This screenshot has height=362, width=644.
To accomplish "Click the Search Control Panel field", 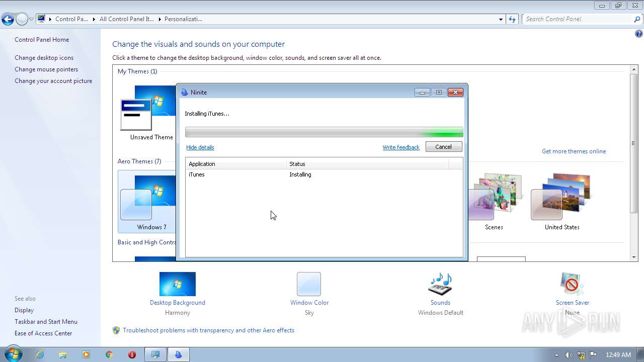I will [x=579, y=19].
